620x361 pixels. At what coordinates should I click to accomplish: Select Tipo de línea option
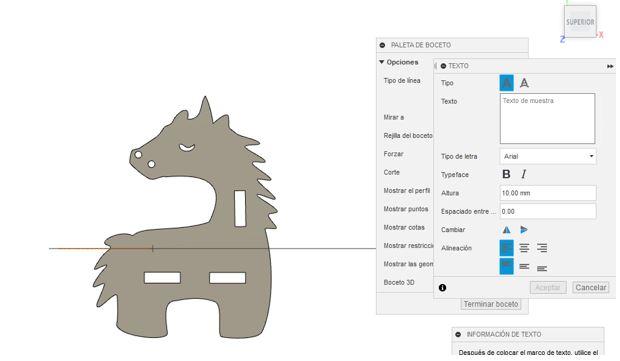(x=402, y=80)
